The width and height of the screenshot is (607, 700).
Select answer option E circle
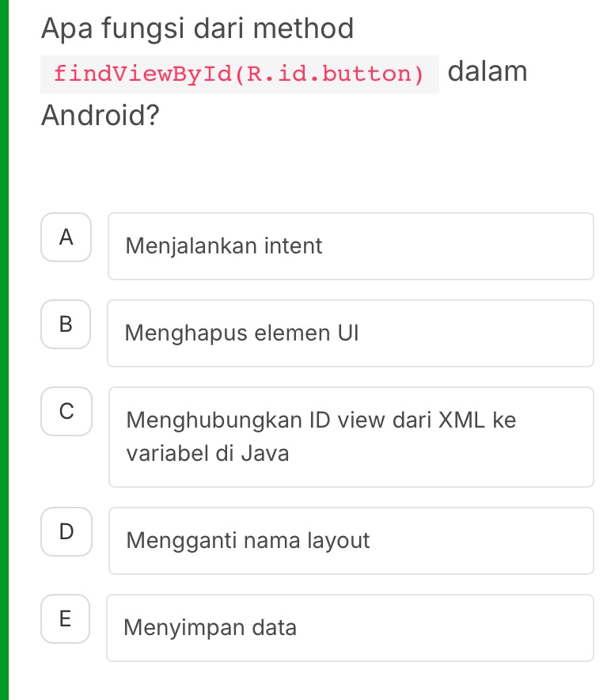pyautogui.click(x=66, y=618)
